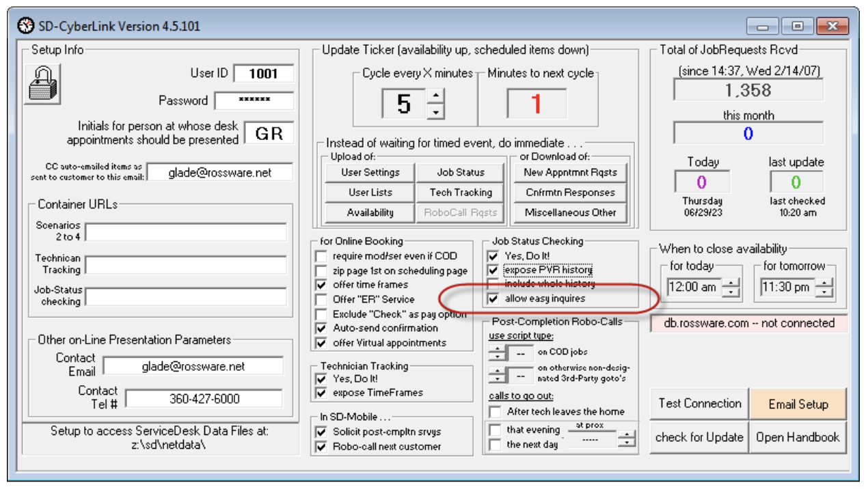This screenshot has height=489, width=868.
Task: Increase cycle minutes with up arrow
Action: coord(435,96)
